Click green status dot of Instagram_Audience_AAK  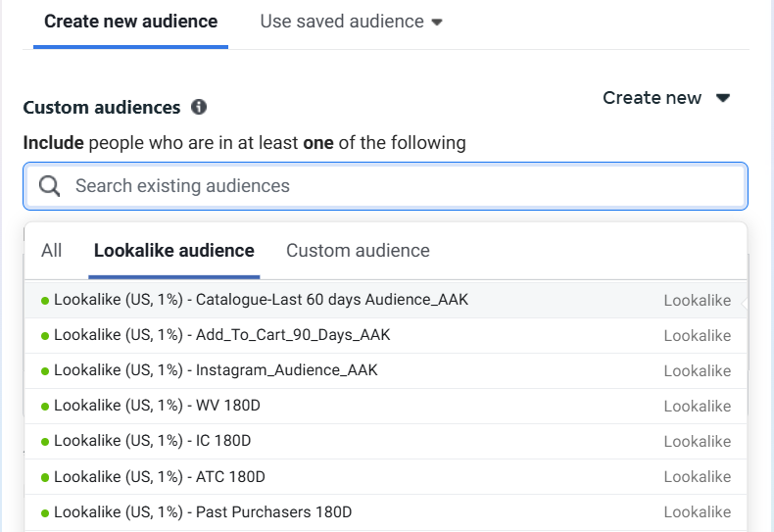(x=45, y=371)
